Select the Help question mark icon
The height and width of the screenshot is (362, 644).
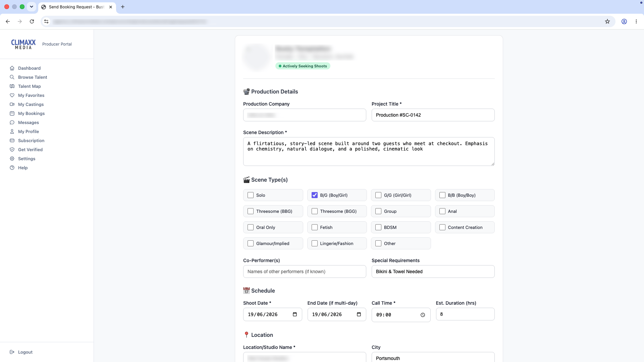pyautogui.click(x=12, y=168)
